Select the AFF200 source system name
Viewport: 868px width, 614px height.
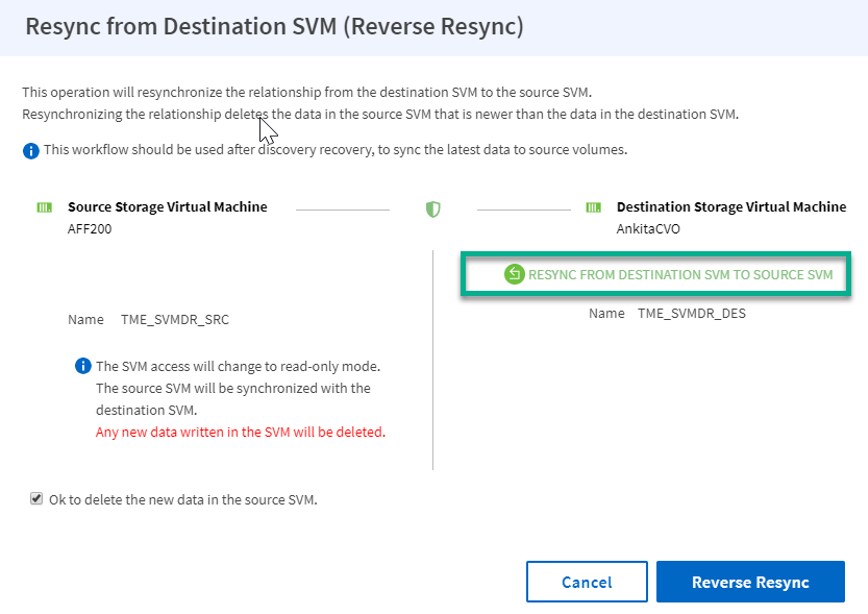point(88,229)
